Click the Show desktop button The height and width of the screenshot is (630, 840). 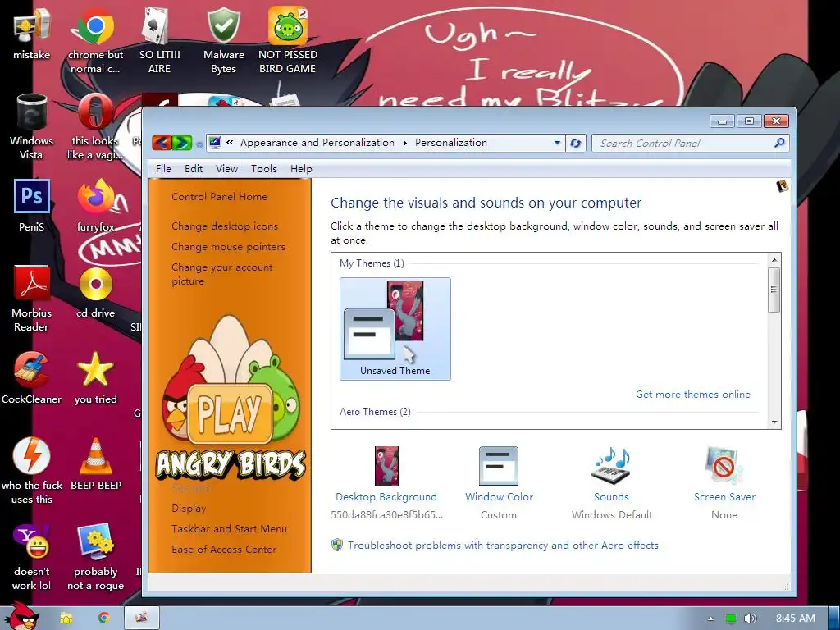[834, 619]
